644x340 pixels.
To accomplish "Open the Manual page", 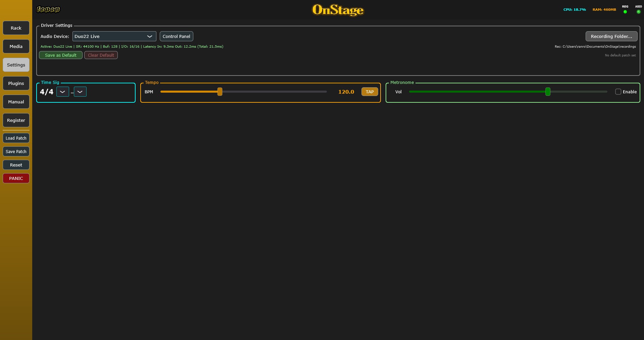I will coord(16,102).
